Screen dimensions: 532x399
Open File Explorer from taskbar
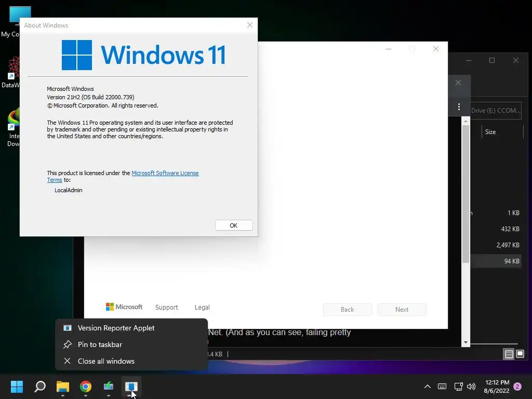63,386
